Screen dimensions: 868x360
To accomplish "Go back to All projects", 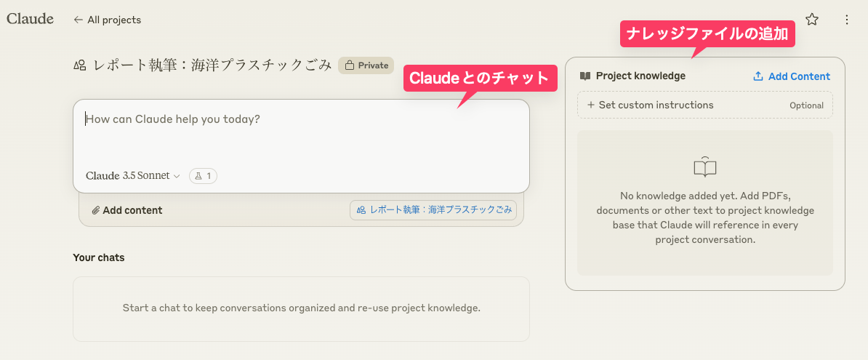I will click(114, 20).
